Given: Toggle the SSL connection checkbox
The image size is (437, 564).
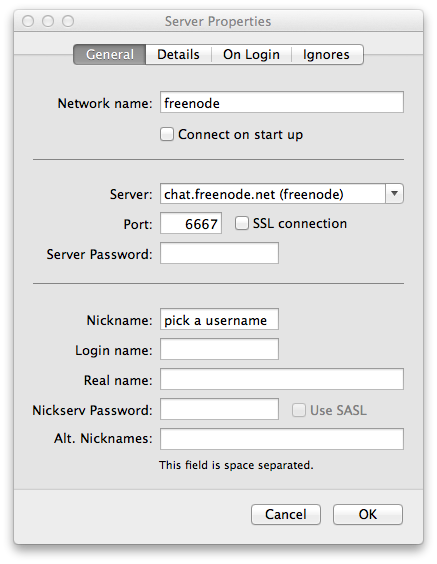Looking at the screenshot, I should point(242,223).
